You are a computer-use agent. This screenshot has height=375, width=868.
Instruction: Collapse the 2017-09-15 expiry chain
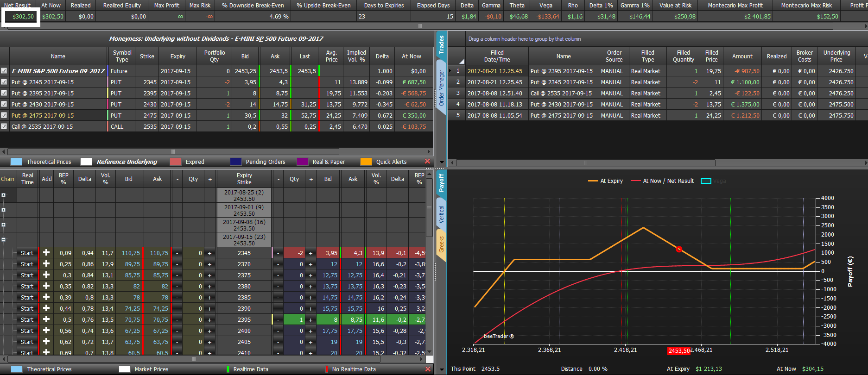point(3,240)
